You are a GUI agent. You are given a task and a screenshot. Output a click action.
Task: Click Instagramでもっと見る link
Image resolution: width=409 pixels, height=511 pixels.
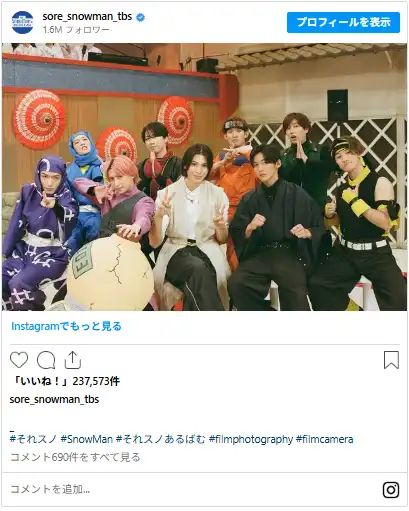click(66, 326)
